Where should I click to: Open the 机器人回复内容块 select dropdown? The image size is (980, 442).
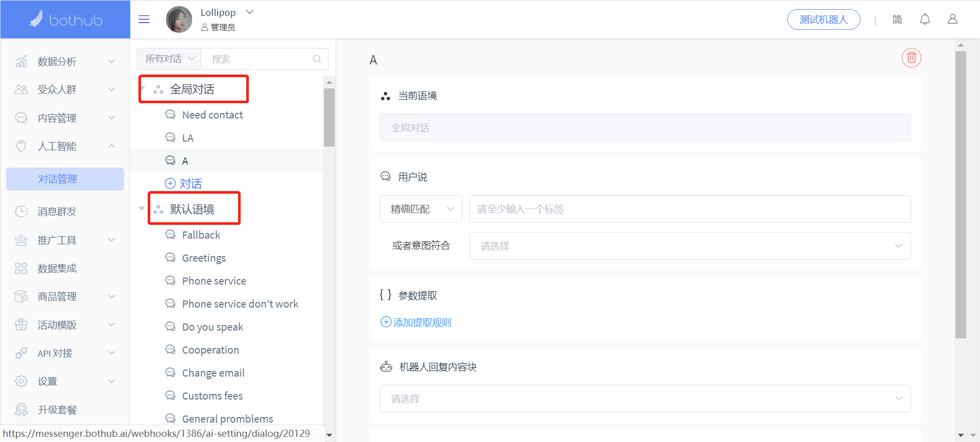[x=645, y=399]
